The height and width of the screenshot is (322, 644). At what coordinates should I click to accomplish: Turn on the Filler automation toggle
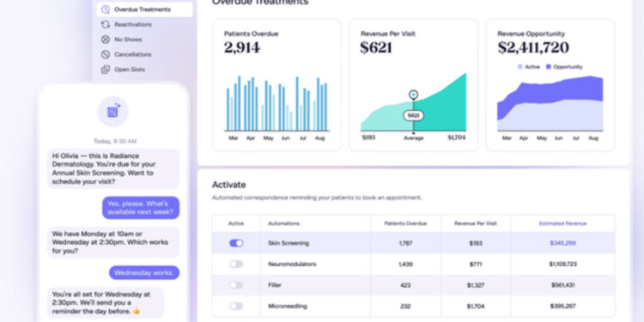[x=236, y=285]
